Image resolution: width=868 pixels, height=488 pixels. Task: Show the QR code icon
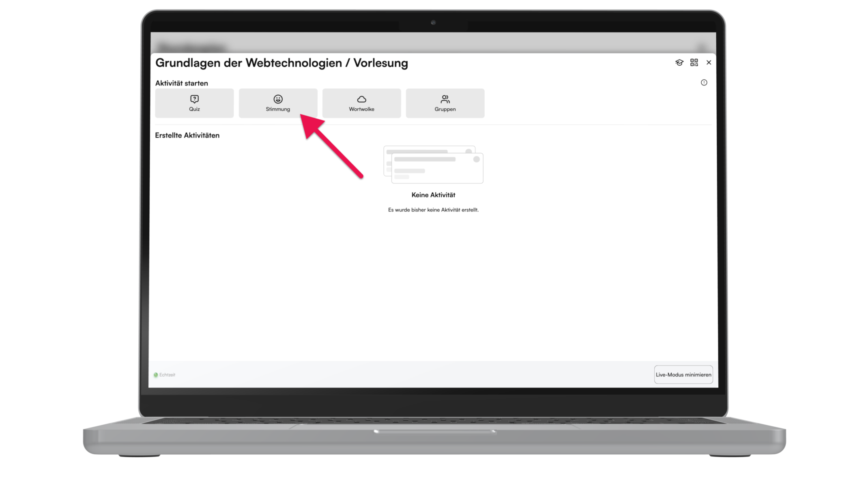(694, 62)
